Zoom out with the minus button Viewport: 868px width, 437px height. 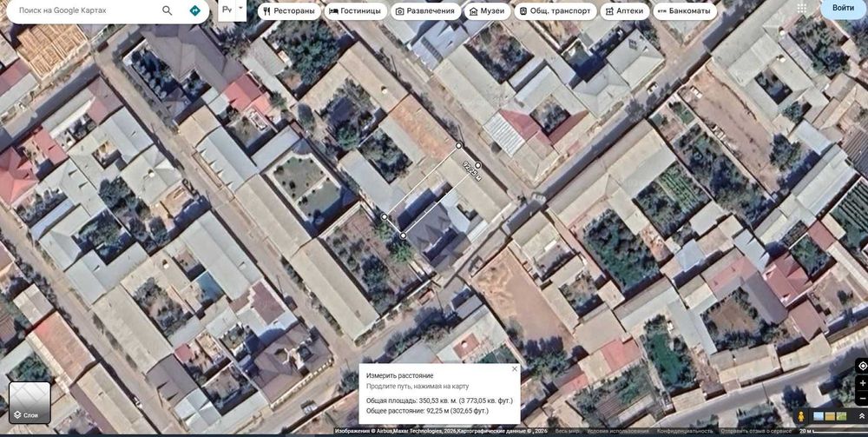(862, 398)
